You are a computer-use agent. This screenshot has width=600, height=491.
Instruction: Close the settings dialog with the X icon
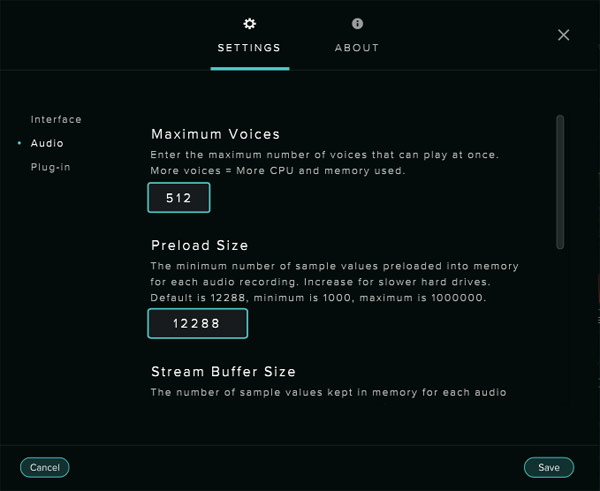564,35
